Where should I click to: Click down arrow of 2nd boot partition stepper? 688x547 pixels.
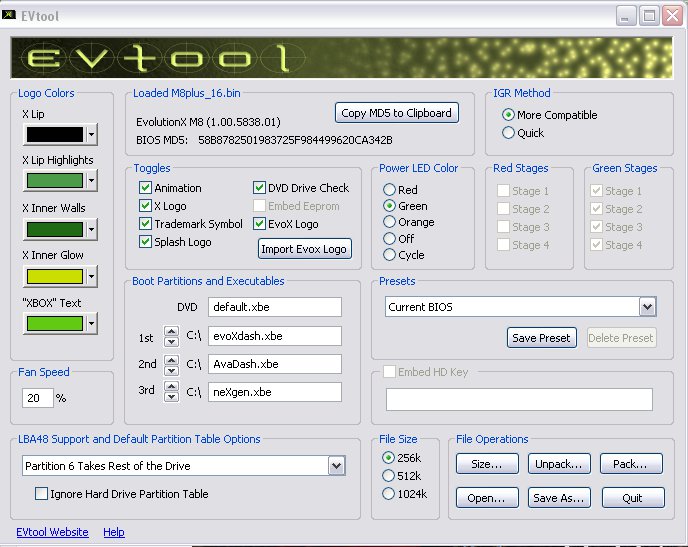pos(171,370)
